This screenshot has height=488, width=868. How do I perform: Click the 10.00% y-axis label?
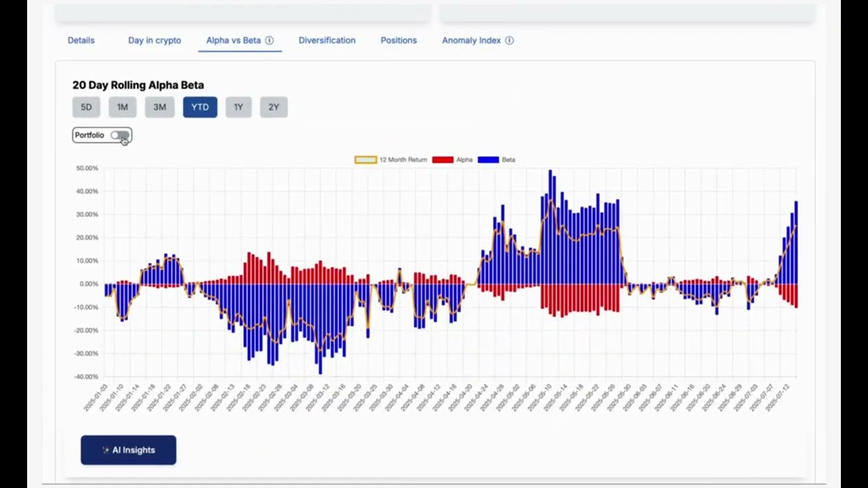click(87, 261)
